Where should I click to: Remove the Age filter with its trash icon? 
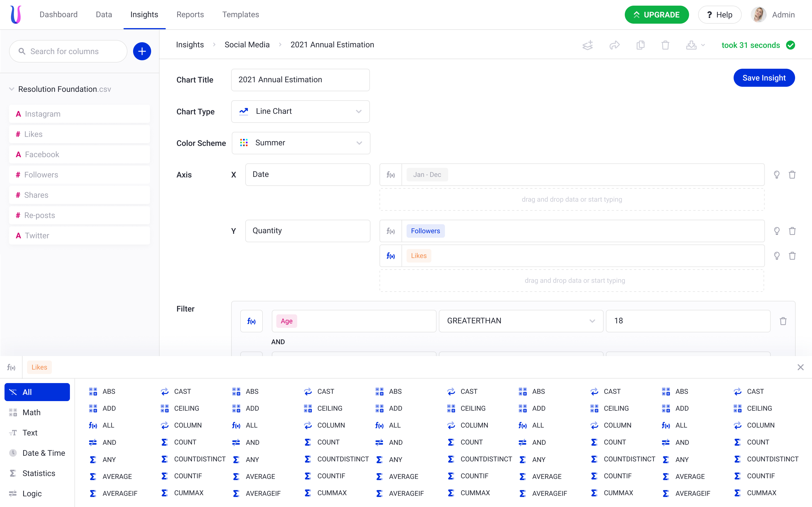(783, 321)
